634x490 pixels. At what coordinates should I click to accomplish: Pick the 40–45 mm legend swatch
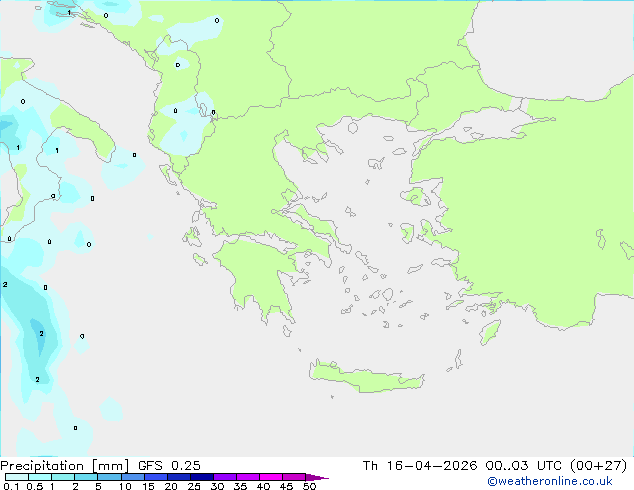coord(271,477)
